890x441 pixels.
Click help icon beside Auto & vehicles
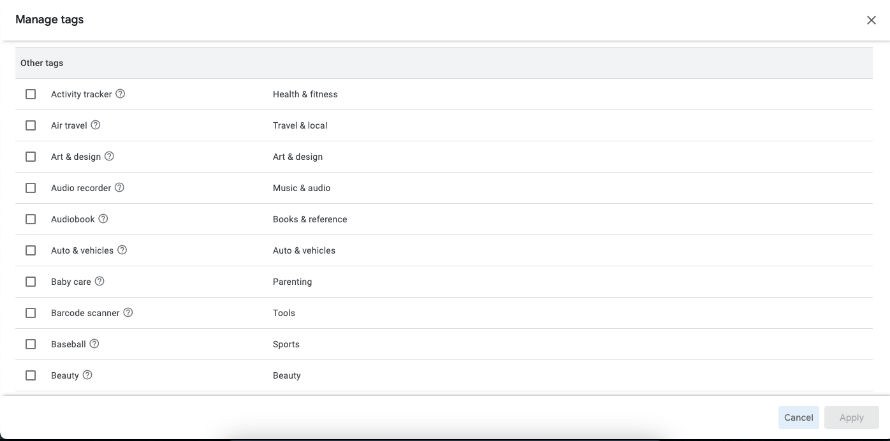[x=122, y=250]
